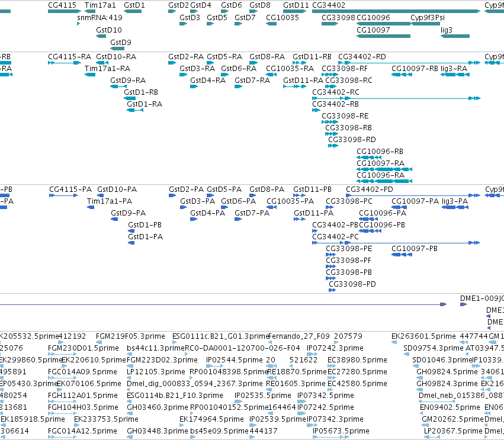Click the LP12105.3prime EST label
504x440 pixels.
(156, 372)
